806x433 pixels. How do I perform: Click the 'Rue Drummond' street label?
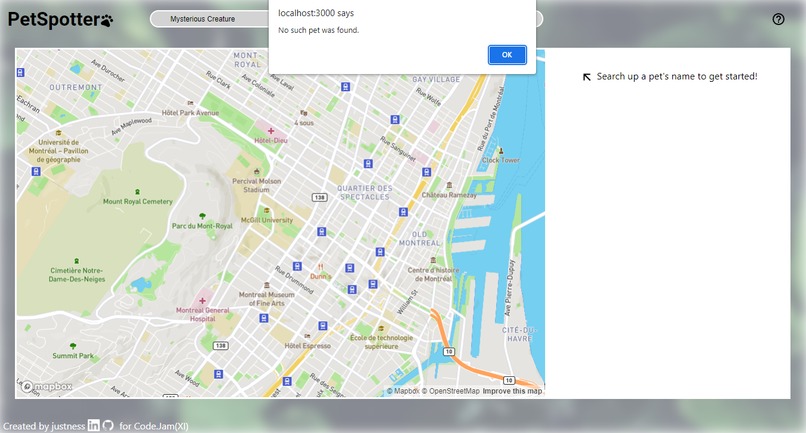coord(294,280)
